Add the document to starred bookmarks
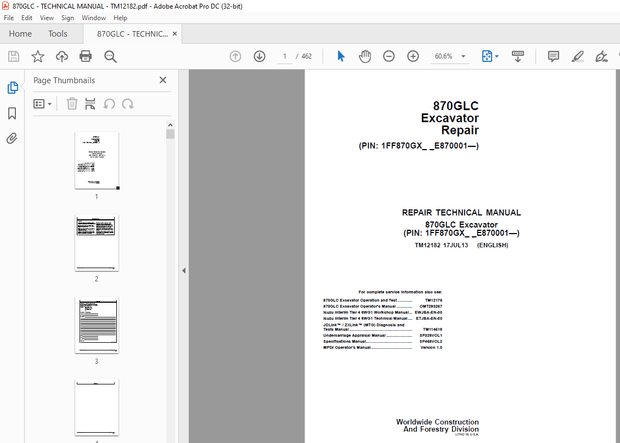Screen dimensions: 620x443 [38, 57]
